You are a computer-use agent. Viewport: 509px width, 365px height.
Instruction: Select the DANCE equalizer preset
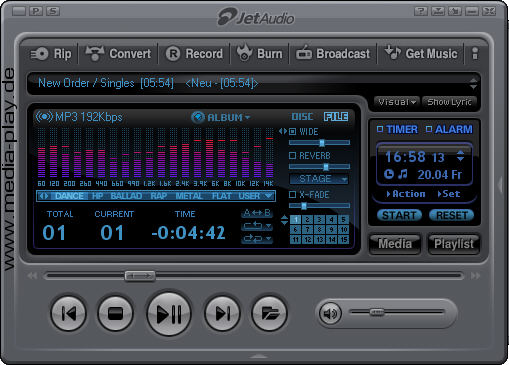click(x=69, y=196)
